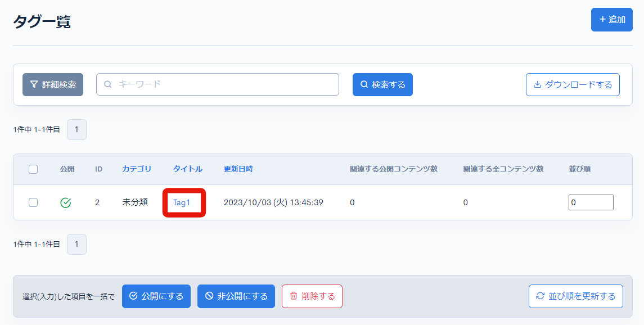Screen dimensions: 644x325
Task: Check the checkbox for the Tag1 row
Action: coord(32,202)
